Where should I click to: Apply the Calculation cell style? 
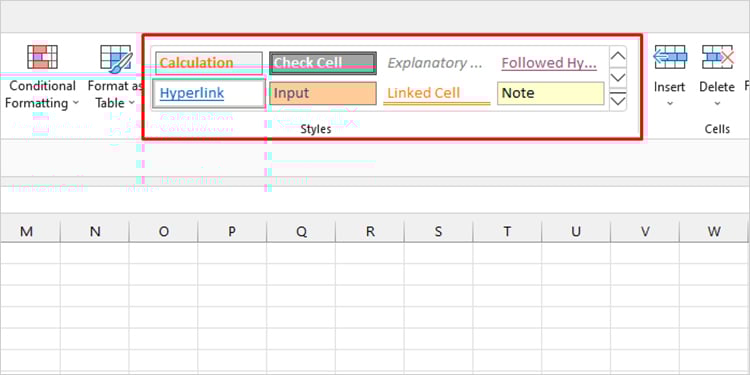pyautogui.click(x=209, y=63)
